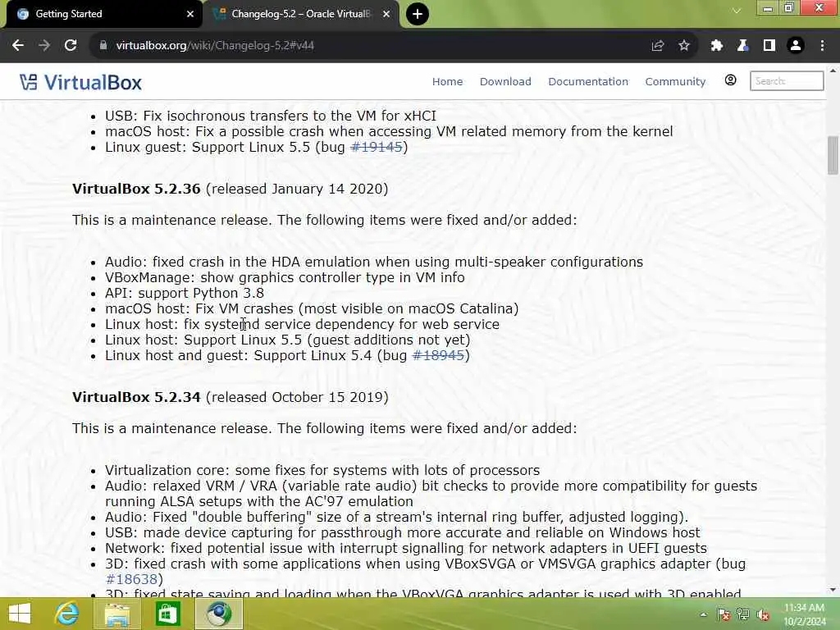The image size is (840, 630).
Task: Open the Chrome profile avatar
Action: click(x=796, y=46)
